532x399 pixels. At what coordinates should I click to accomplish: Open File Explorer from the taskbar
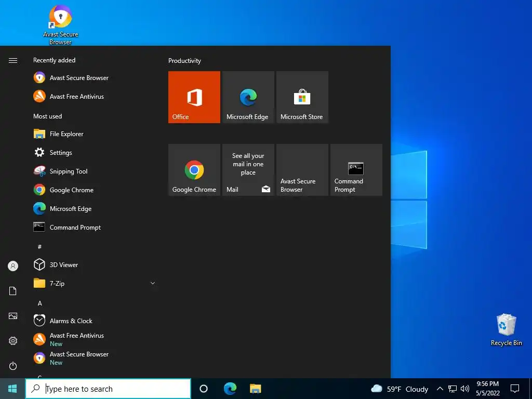coord(256,389)
